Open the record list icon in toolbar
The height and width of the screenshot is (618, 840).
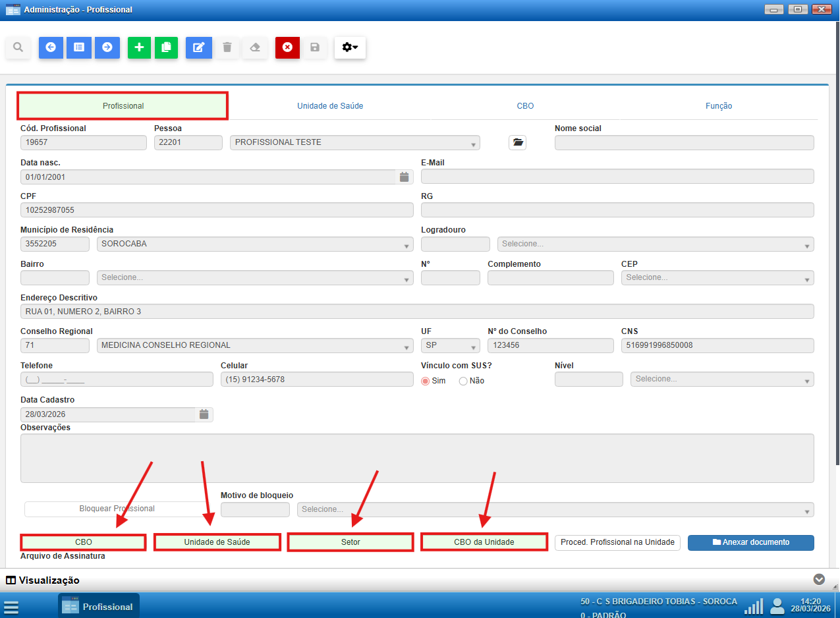coord(79,47)
